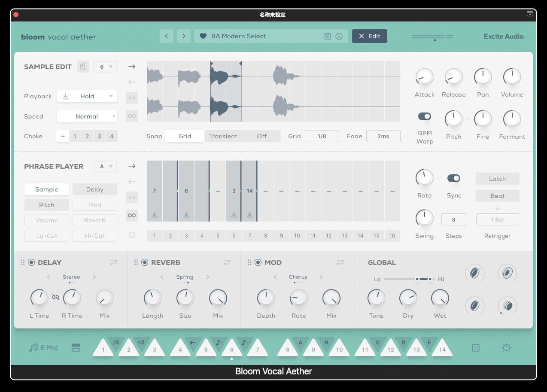Click the ×2 double-speed modifier key
Image resolution: width=547 pixels, height=392 pixels.
pyautogui.click(x=141, y=343)
